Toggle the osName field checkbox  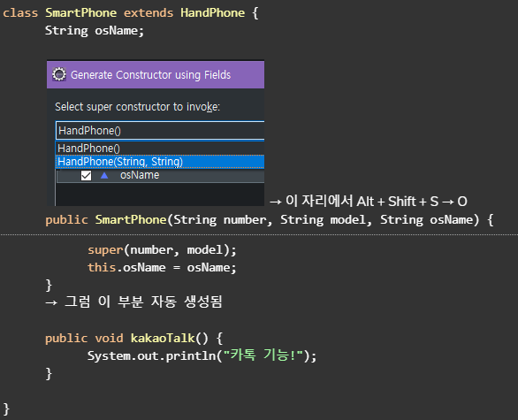pos(87,175)
